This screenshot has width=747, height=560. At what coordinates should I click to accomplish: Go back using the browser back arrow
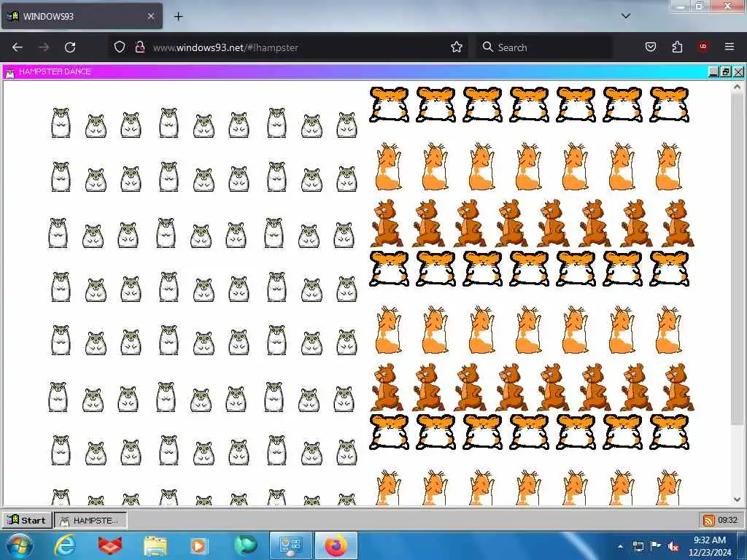18,47
